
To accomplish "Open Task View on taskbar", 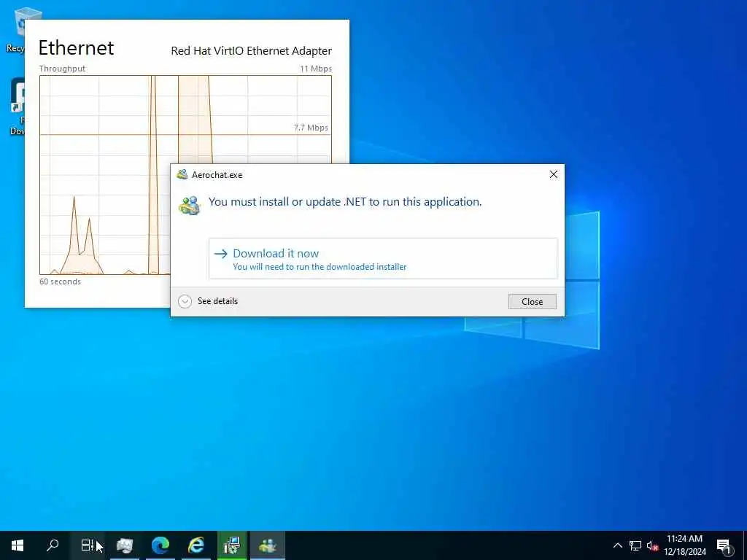I will [x=88, y=545].
